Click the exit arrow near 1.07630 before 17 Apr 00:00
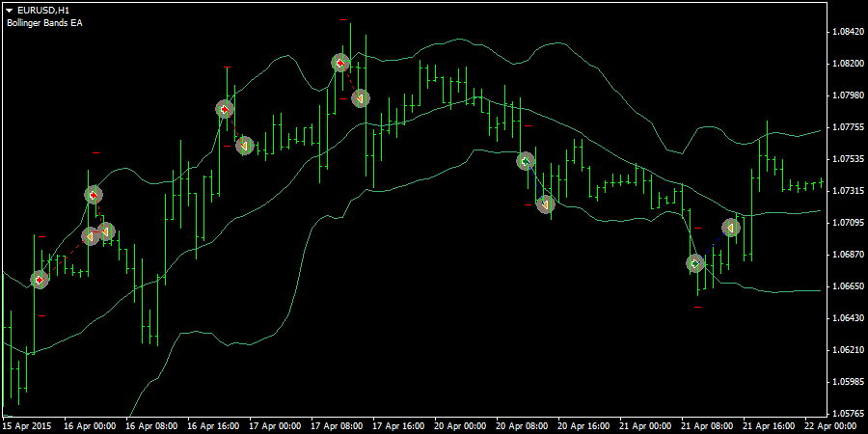This screenshot has width=868, height=434. (x=244, y=146)
